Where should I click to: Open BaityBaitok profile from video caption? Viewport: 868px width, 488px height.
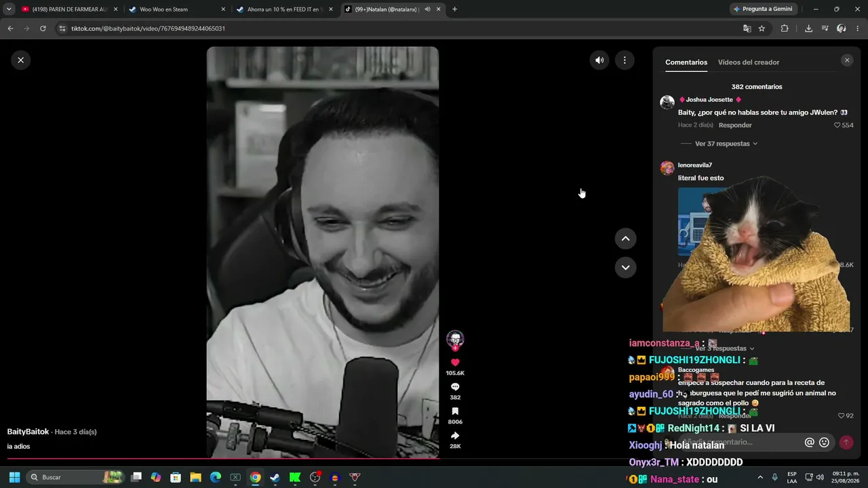coord(28,432)
